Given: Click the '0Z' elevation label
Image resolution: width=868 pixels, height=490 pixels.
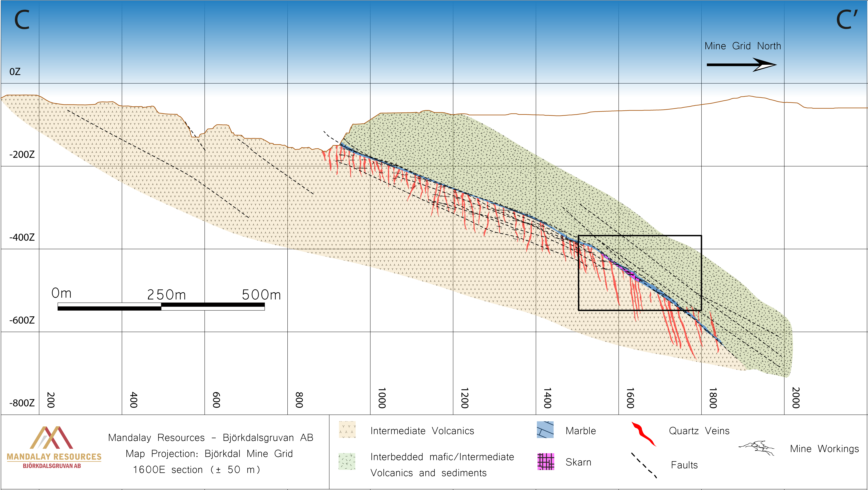Looking at the screenshot, I should click(x=15, y=71).
